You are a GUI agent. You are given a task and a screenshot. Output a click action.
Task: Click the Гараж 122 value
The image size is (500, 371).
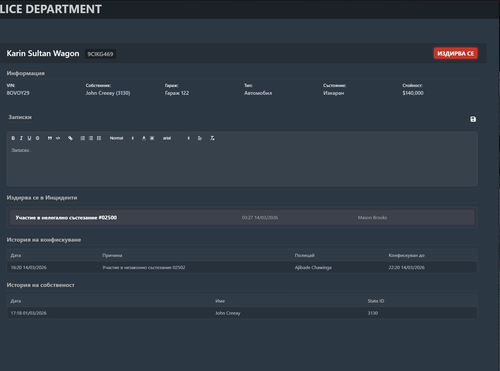click(177, 93)
